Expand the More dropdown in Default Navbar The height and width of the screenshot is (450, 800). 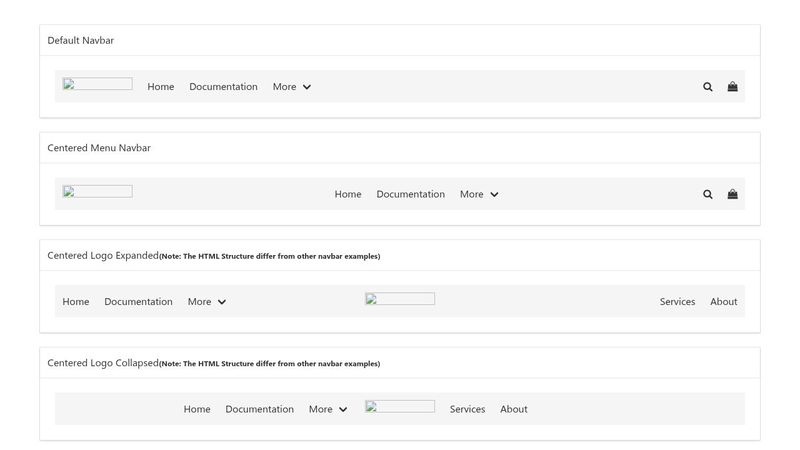[292, 87]
